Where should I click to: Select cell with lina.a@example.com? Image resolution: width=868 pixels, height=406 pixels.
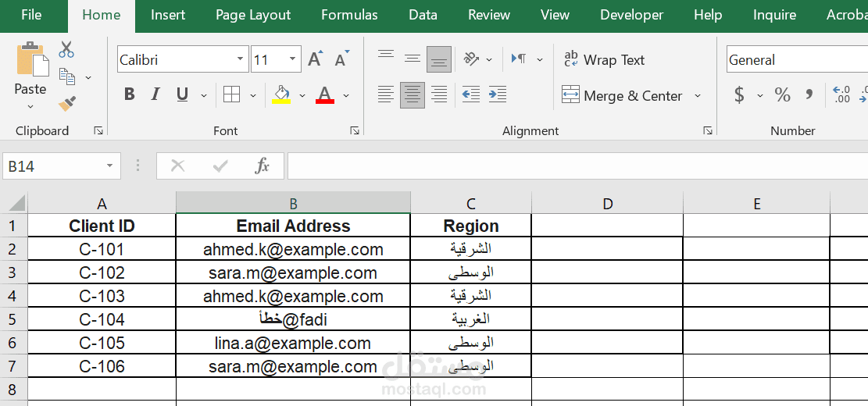point(294,343)
